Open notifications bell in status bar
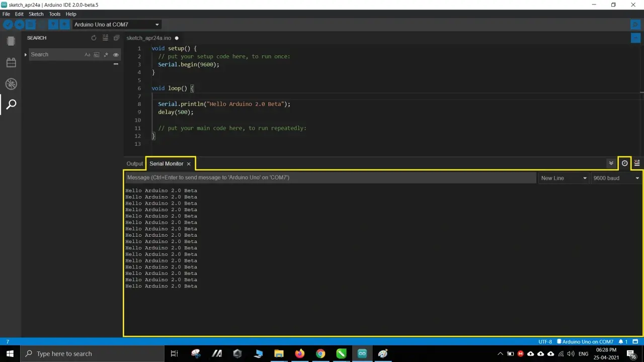The height and width of the screenshot is (362, 644). tap(623, 342)
